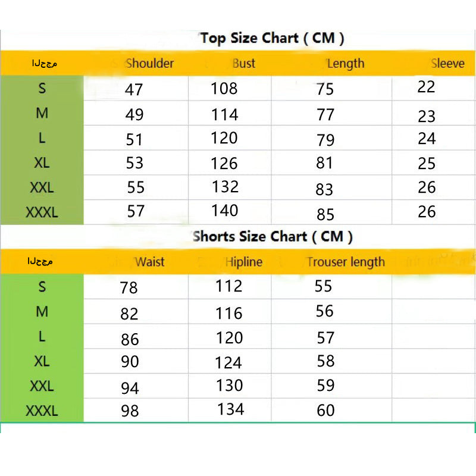Click the Shorts Size Chart title
Screen dimensions: 476x476
tap(272, 237)
